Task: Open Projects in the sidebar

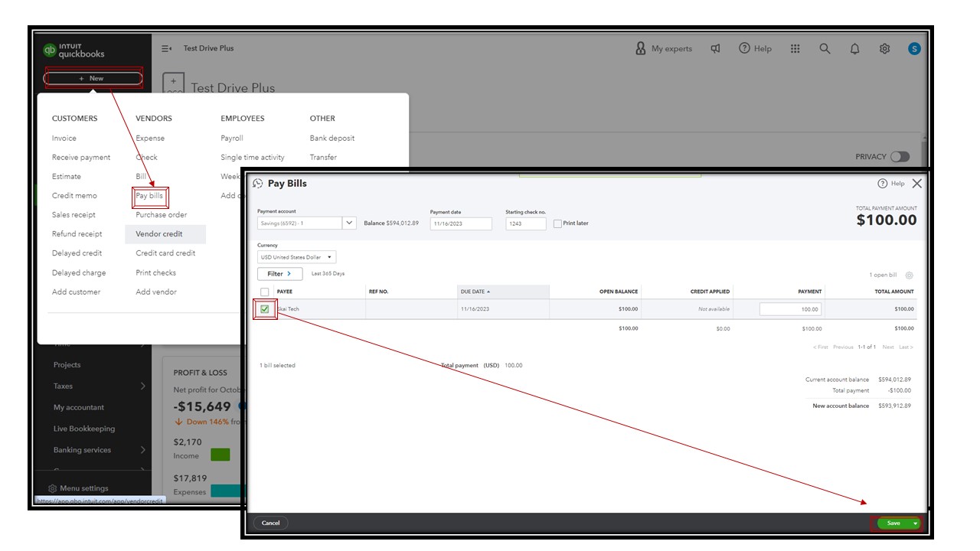Action: tap(67, 365)
